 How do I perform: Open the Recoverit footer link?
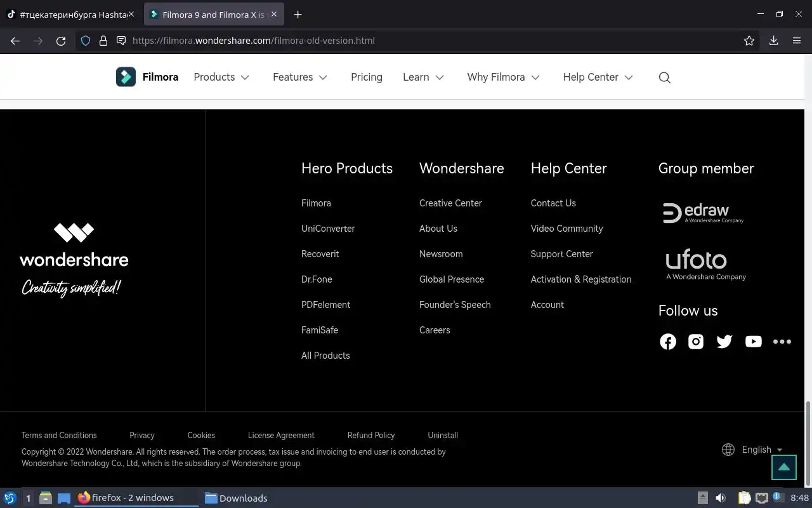tap(320, 254)
